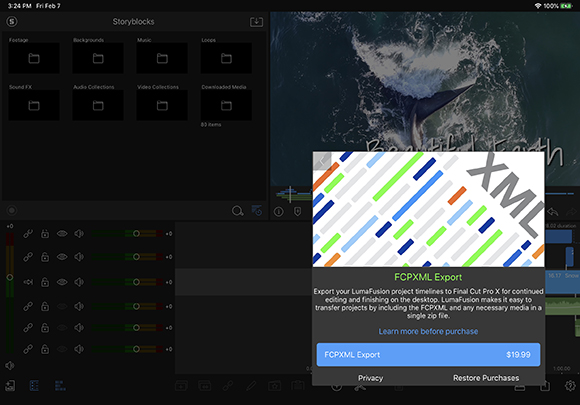Open the Downloaded Media folder
Viewport: 580px width, 405px height.
[226, 105]
